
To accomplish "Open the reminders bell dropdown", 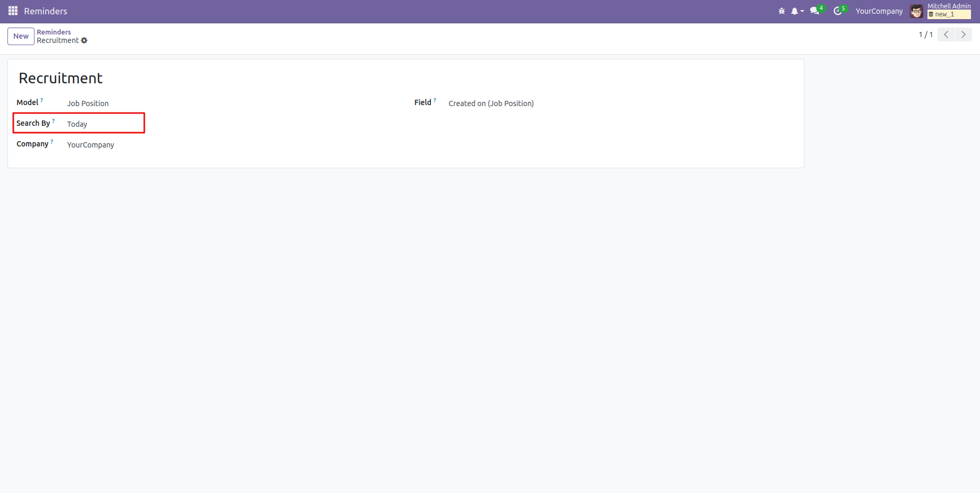I will (x=796, y=11).
